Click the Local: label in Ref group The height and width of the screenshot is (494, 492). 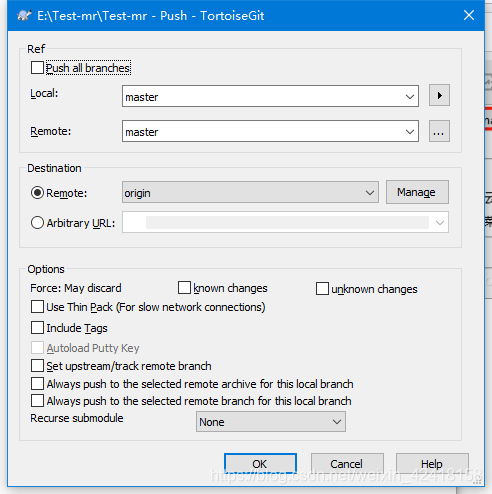pos(44,93)
